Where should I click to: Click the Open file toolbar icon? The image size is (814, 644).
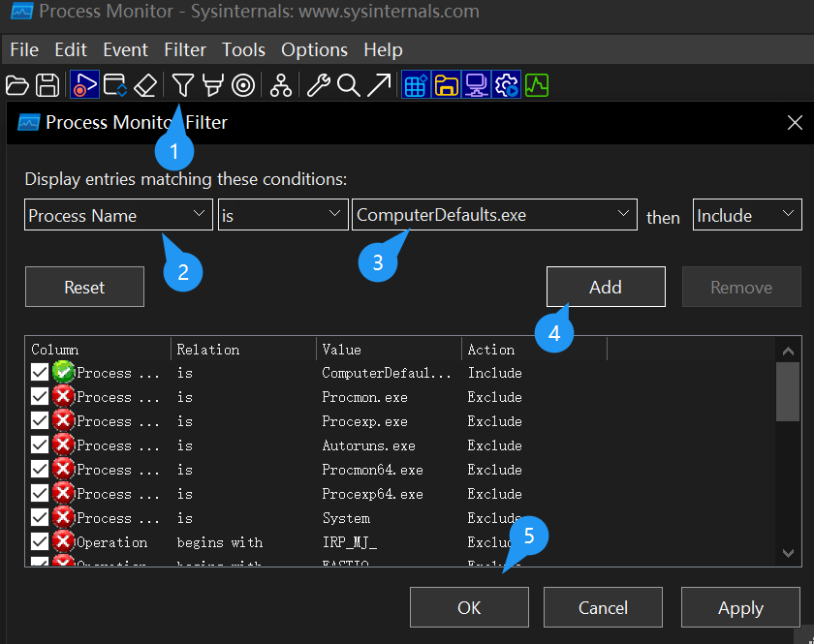(17, 85)
